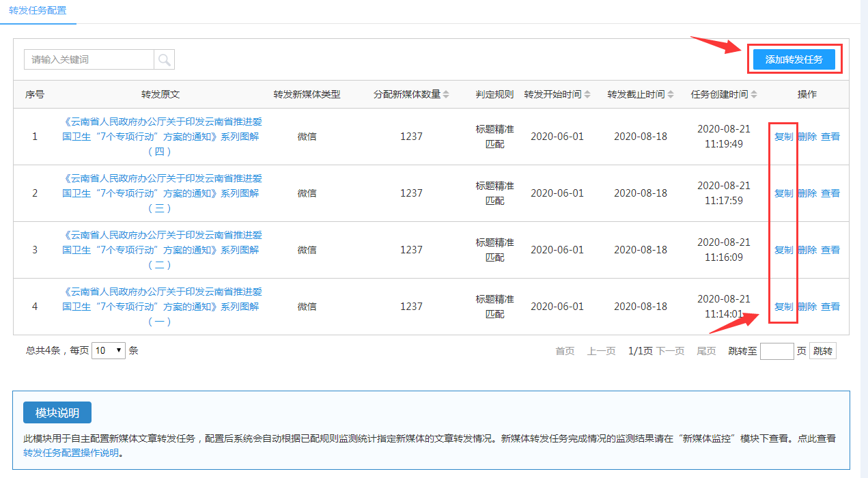Click 添加转发任务 button
The height and width of the screenshot is (478, 868).
(x=794, y=59)
